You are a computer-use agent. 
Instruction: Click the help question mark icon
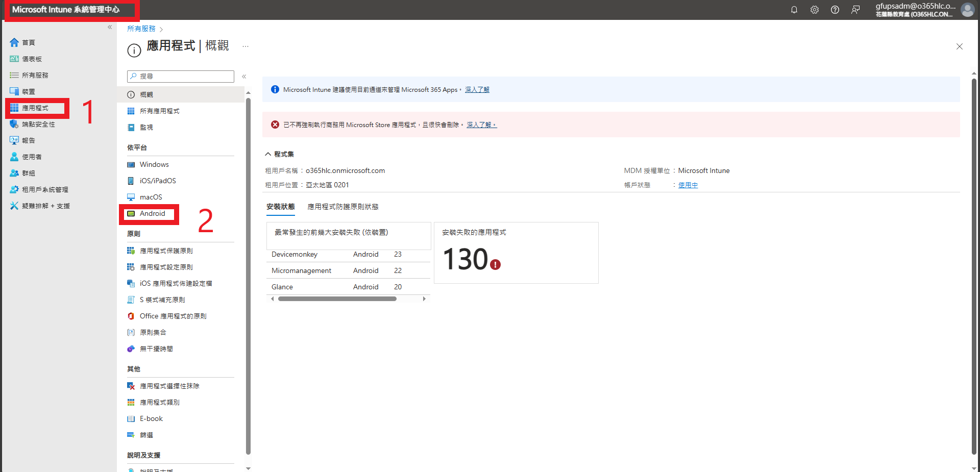(835, 10)
